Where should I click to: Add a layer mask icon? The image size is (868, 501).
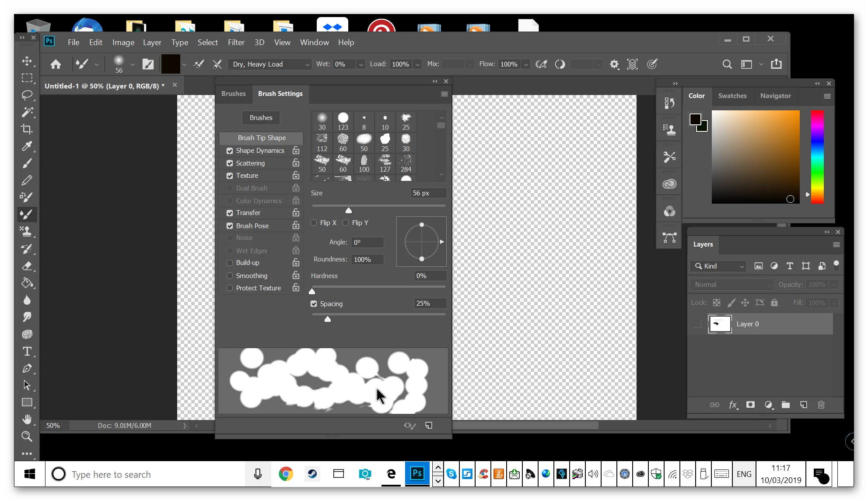tap(750, 405)
